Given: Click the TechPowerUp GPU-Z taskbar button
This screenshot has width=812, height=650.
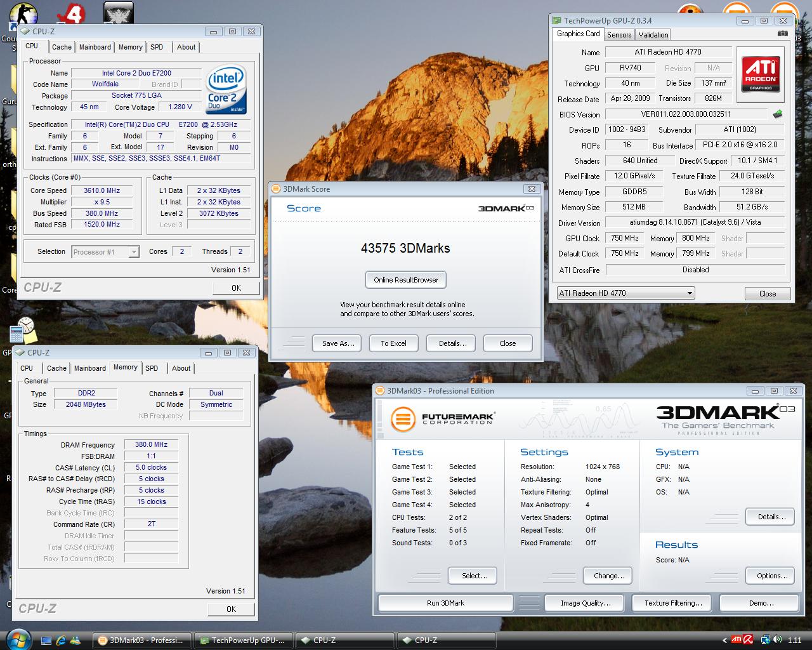Looking at the screenshot, I should (x=243, y=640).
